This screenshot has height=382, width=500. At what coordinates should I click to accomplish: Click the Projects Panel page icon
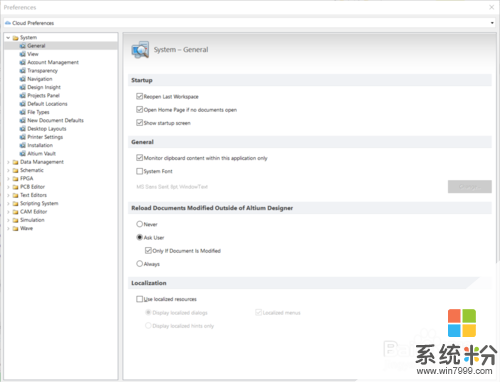click(x=23, y=96)
